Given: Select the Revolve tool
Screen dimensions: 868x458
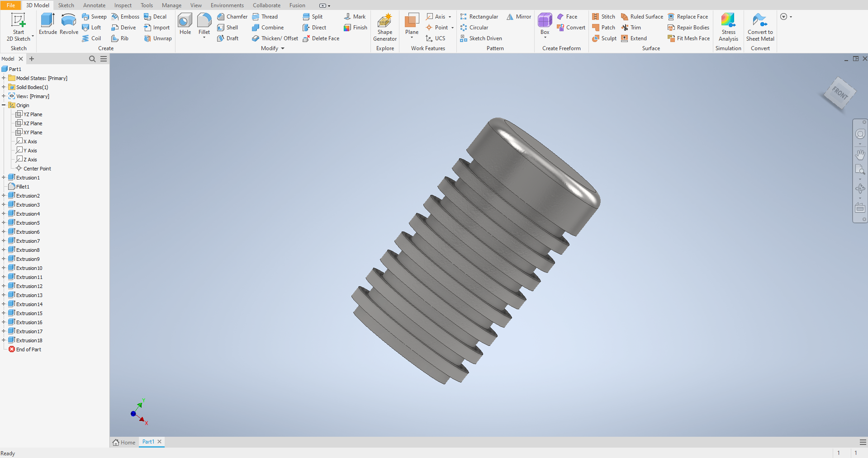Looking at the screenshot, I should tap(69, 24).
